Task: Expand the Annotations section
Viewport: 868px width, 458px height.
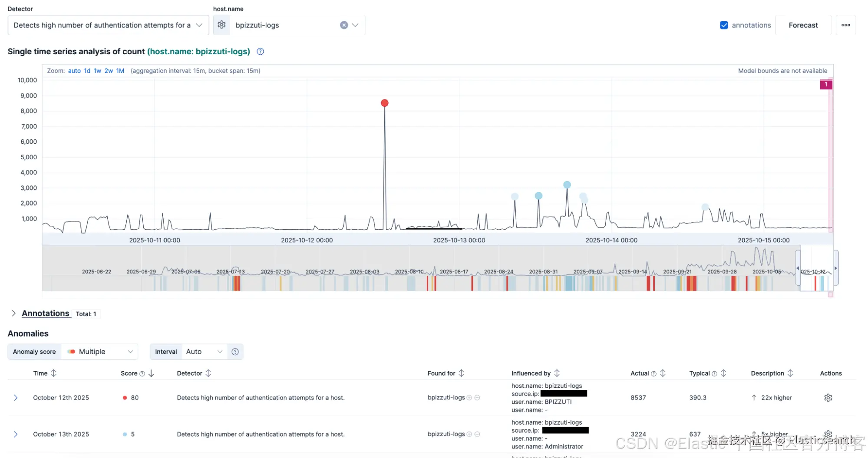Action: pyautogui.click(x=14, y=313)
